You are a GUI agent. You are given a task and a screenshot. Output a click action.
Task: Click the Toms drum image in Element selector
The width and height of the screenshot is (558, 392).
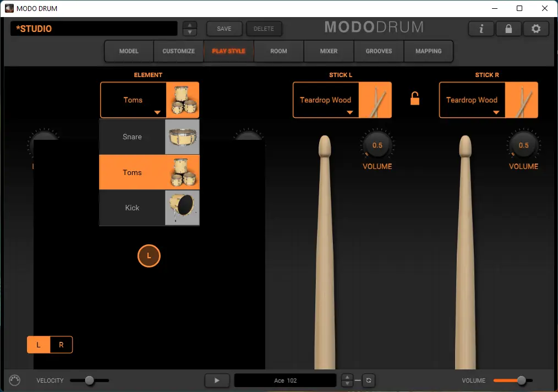click(183, 100)
